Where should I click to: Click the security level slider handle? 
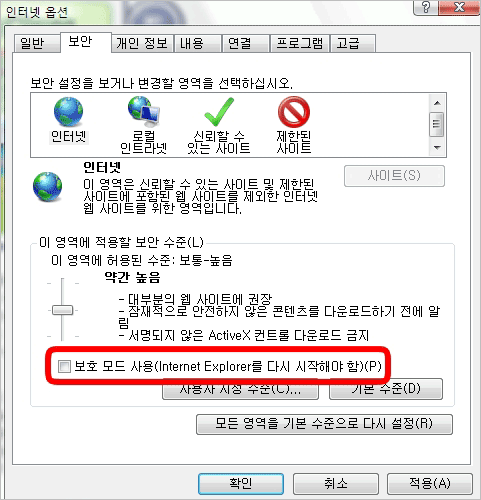pos(62,310)
